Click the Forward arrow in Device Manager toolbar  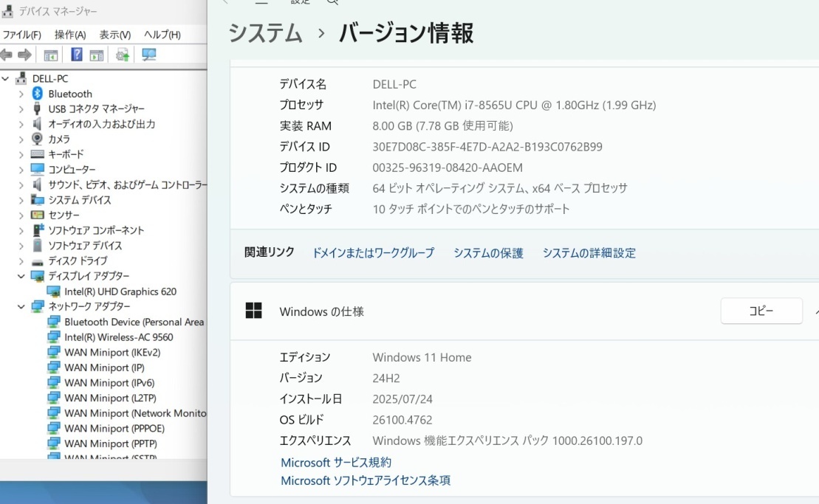(x=24, y=55)
